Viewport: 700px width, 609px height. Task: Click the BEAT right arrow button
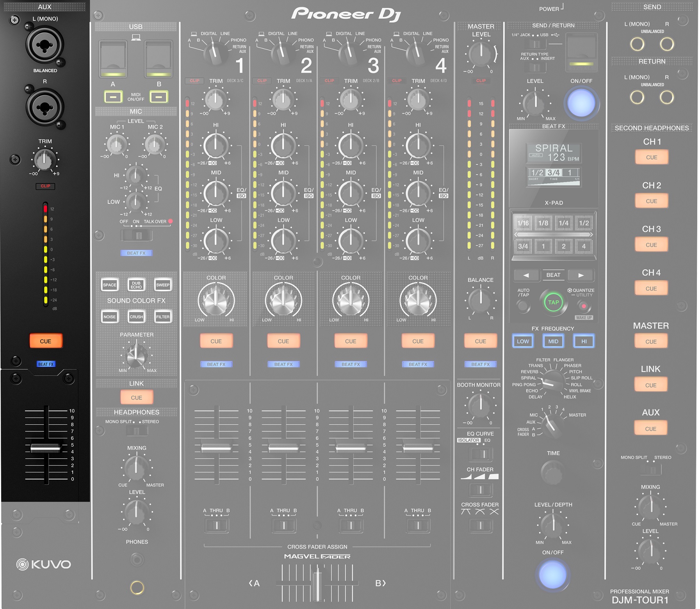click(581, 275)
